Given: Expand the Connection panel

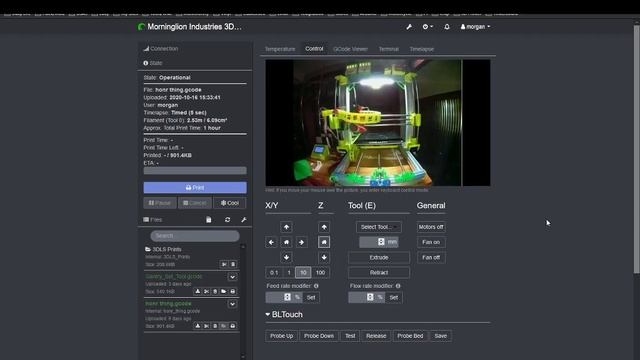Looking at the screenshot, I should pyautogui.click(x=161, y=49).
